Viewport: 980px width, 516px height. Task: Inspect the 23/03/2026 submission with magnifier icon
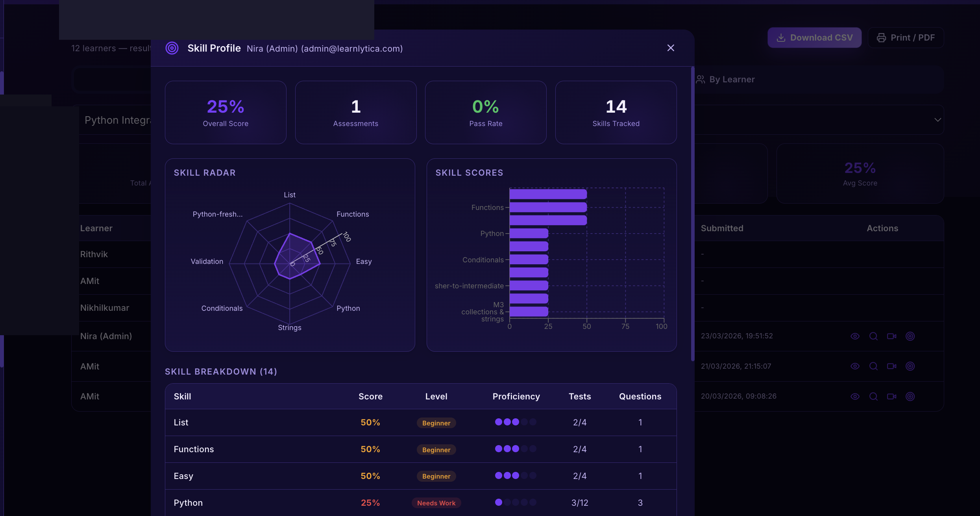pos(873,336)
